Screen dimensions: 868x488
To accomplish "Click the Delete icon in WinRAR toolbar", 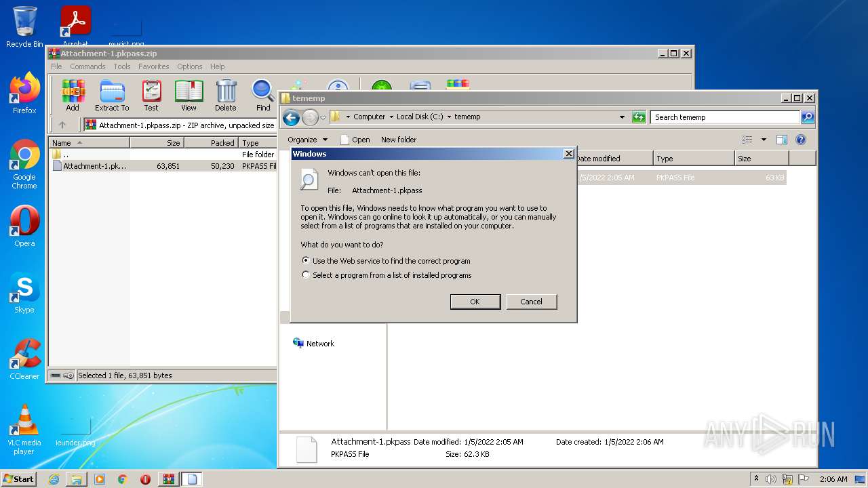I will 226,96.
